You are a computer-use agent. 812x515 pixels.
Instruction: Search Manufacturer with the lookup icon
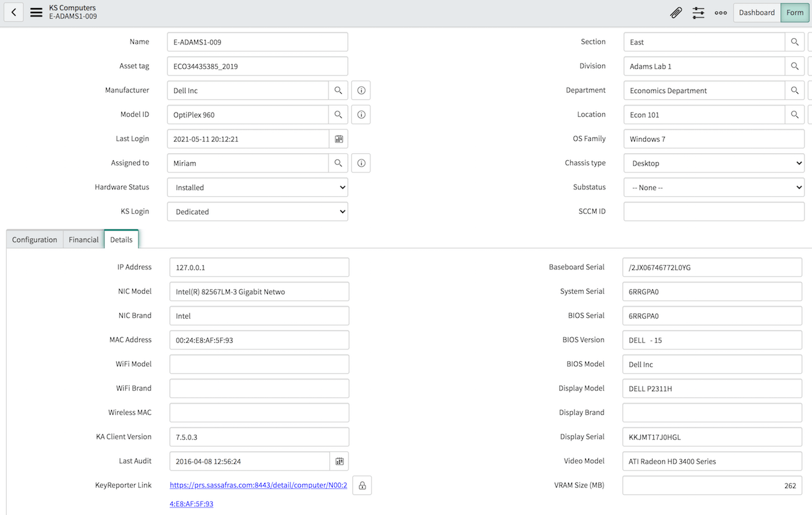click(x=338, y=91)
